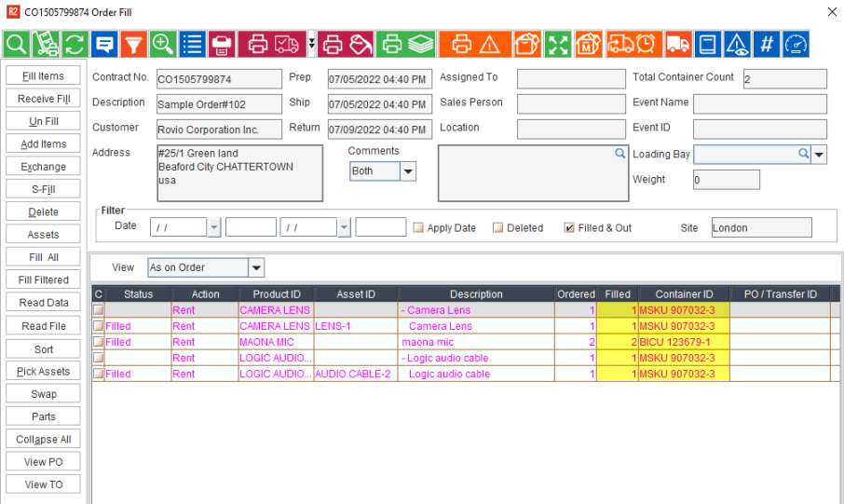Open the blue comment bubble icon

[104, 44]
